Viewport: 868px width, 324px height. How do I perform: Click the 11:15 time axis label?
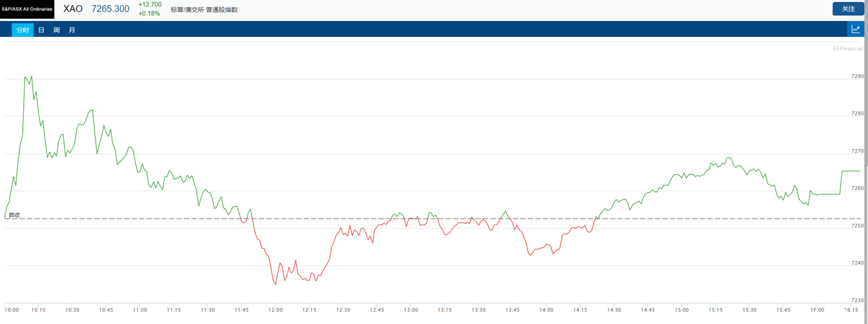pyautogui.click(x=174, y=310)
